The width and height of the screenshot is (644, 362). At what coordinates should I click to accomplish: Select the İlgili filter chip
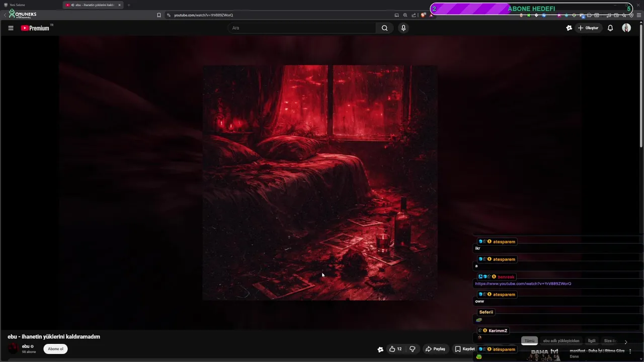tap(592, 341)
